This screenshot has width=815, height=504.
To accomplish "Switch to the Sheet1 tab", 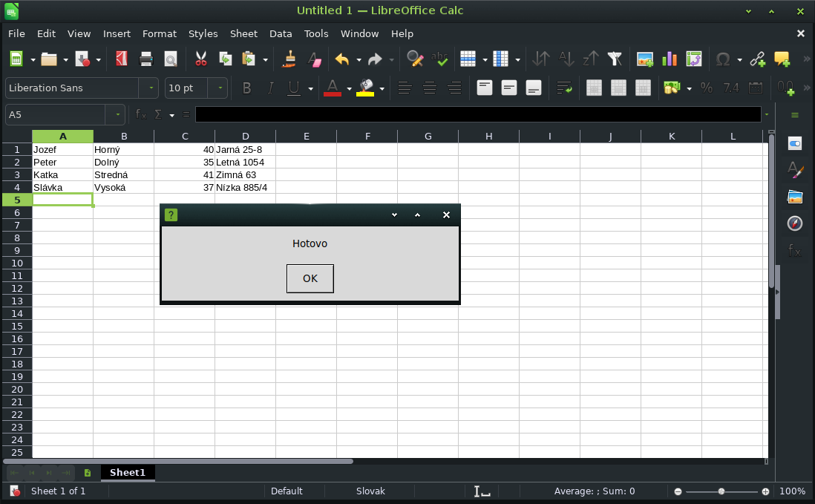I will 128,473.
